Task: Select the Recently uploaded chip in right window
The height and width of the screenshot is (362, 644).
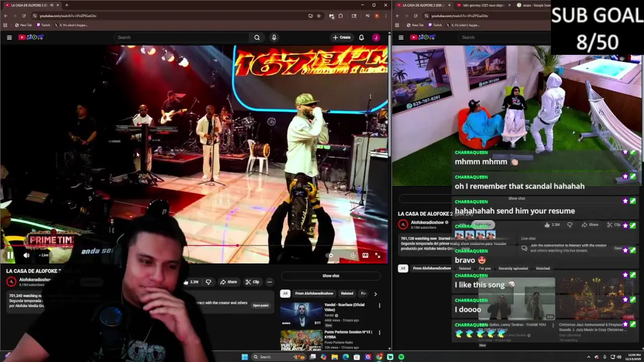Action: (x=513, y=268)
